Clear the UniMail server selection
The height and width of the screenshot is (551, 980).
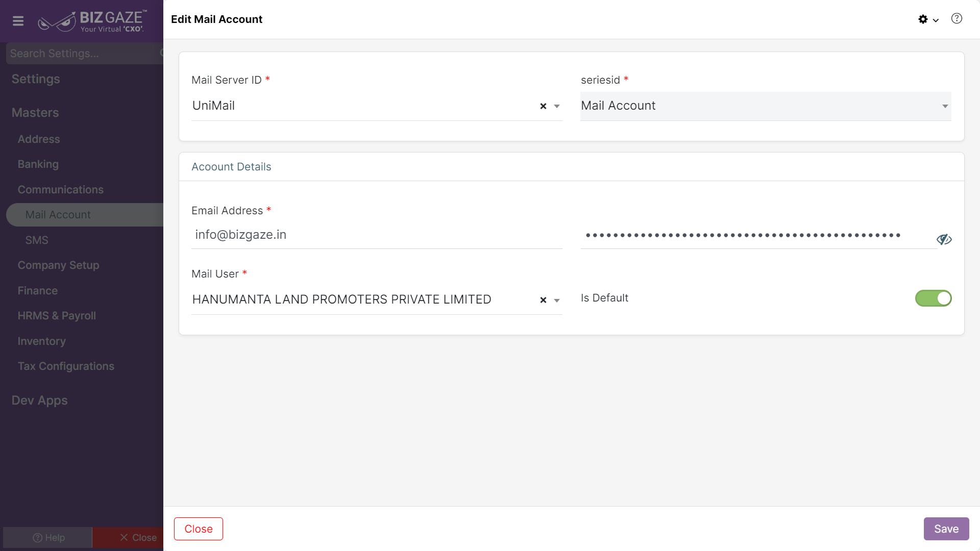coord(543,106)
